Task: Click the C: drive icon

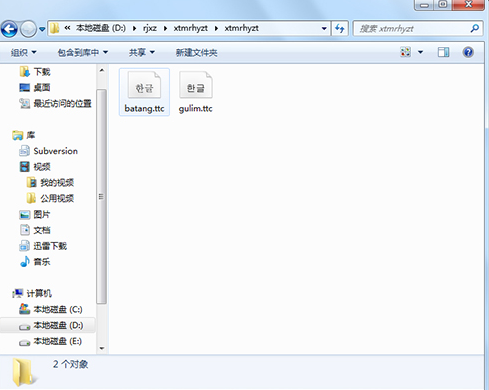Action: pyautogui.click(x=25, y=309)
